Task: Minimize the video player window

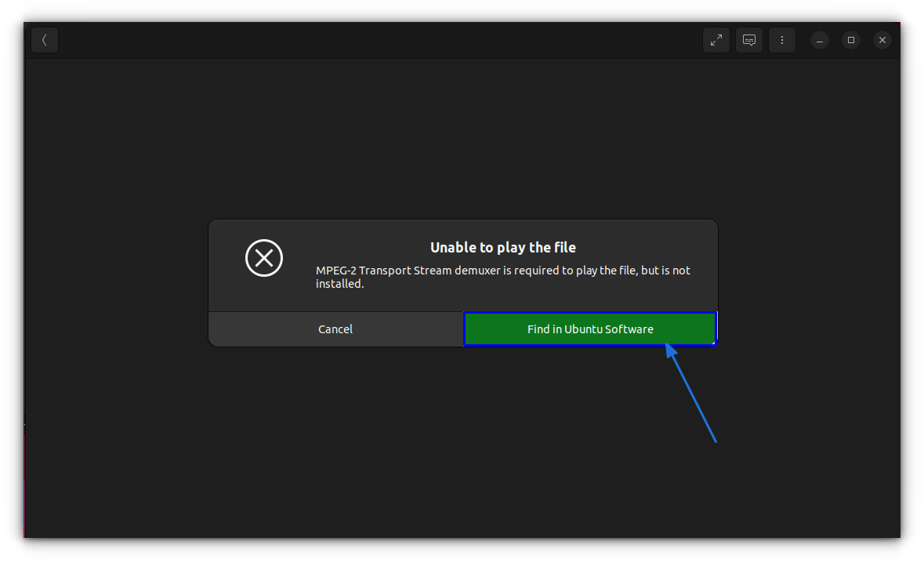Action: (820, 40)
